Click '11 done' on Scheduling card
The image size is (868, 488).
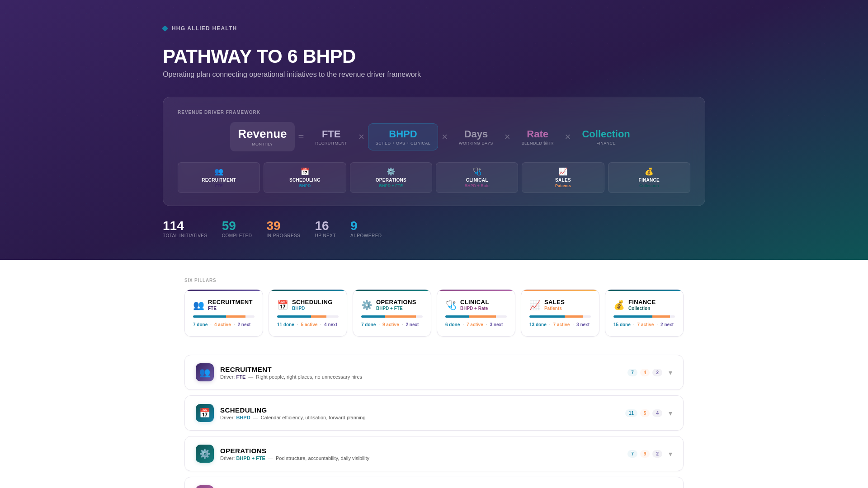click(x=286, y=325)
